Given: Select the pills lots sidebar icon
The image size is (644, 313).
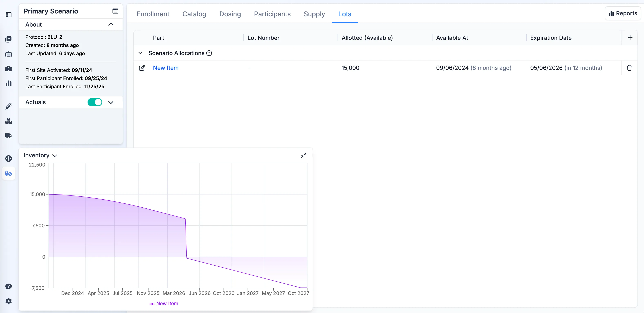Looking at the screenshot, I should (x=9, y=173).
